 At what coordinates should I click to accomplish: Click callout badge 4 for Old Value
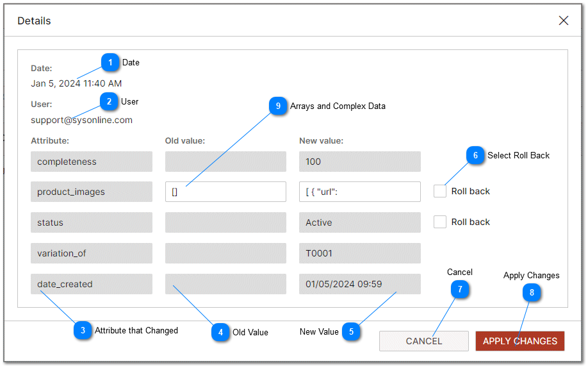point(220,332)
